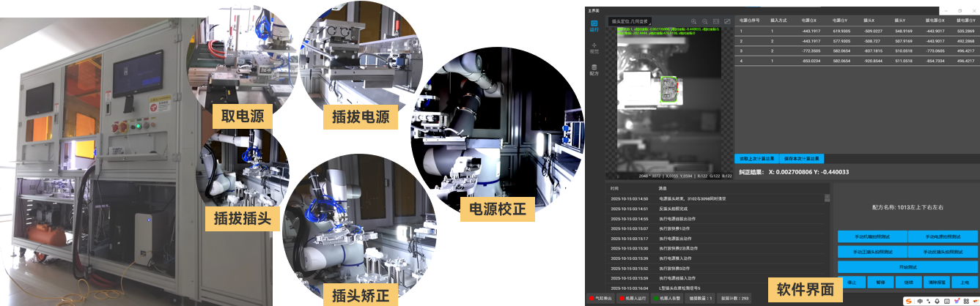Screen dimensions: 980x306
Task: Toggle the 机器人运行 status indicator
Action: pos(633,299)
